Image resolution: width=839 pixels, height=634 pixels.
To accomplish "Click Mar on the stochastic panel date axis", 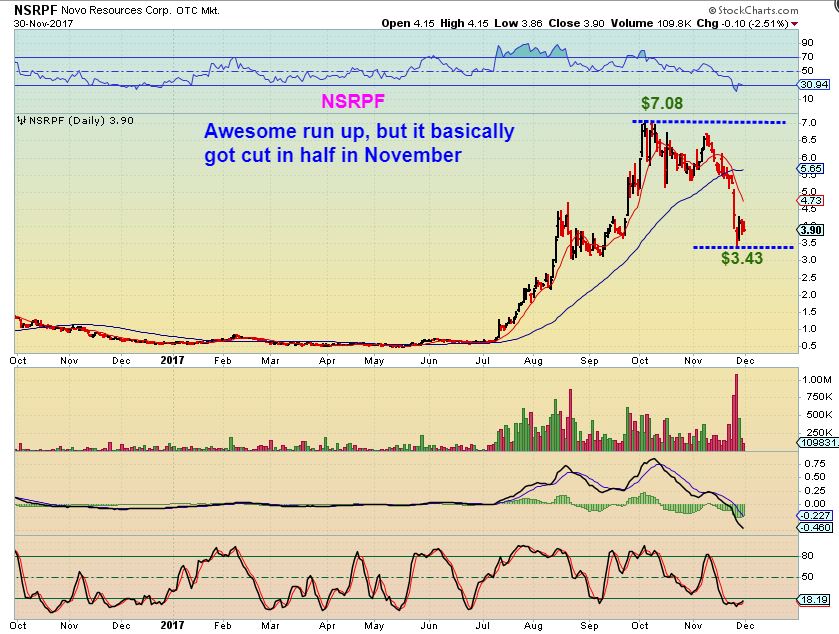I will [x=270, y=625].
